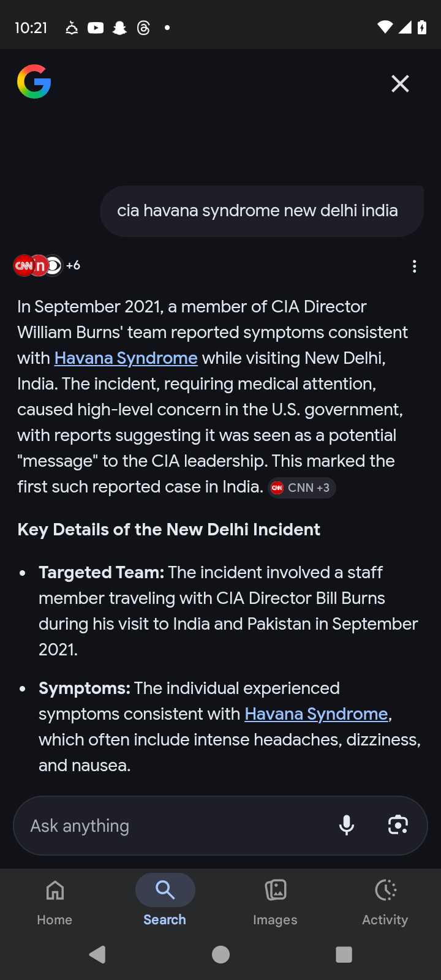Go to the Home tab
Viewport: 441px width, 980px height.
(55, 902)
